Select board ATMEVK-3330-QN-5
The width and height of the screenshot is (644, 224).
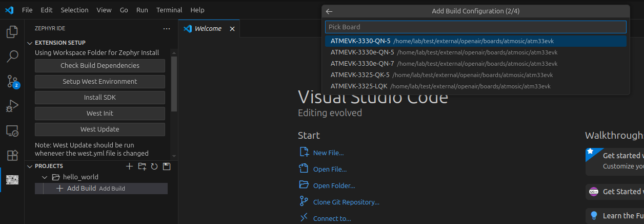(476, 41)
